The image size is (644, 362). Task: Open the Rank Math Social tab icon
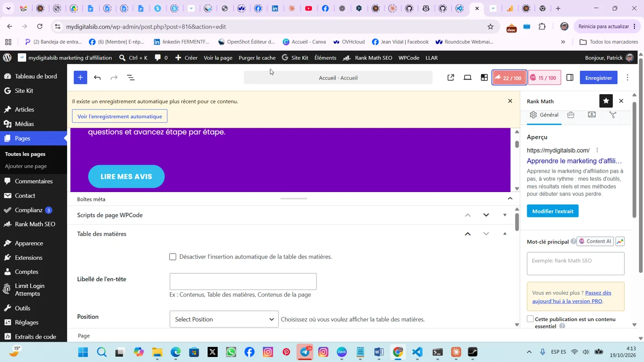[x=613, y=115]
